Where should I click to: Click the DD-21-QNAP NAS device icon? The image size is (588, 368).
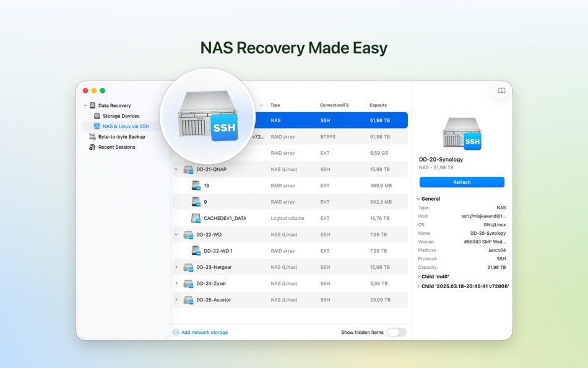(189, 169)
